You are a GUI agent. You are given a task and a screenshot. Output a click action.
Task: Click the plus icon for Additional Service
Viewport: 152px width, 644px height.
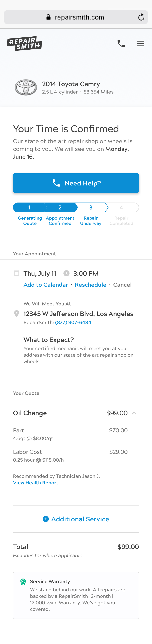pyautogui.click(x=46, y=519)
